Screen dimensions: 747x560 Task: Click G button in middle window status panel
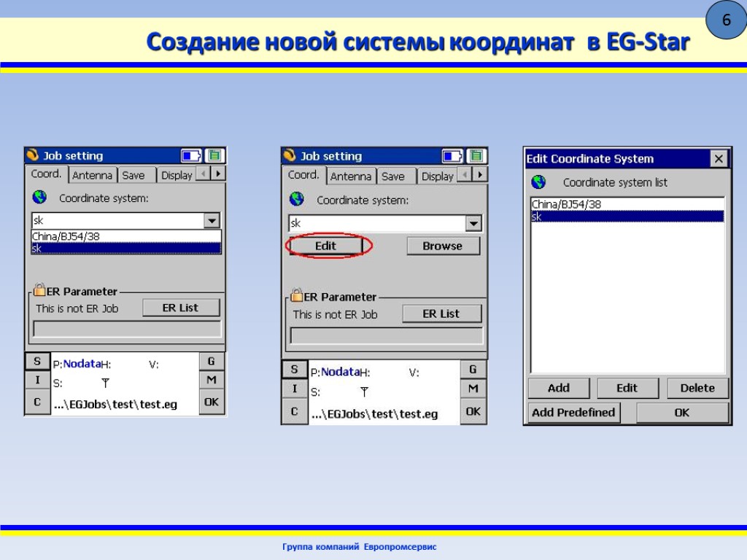pyautogui.click(x=473, y=369)
